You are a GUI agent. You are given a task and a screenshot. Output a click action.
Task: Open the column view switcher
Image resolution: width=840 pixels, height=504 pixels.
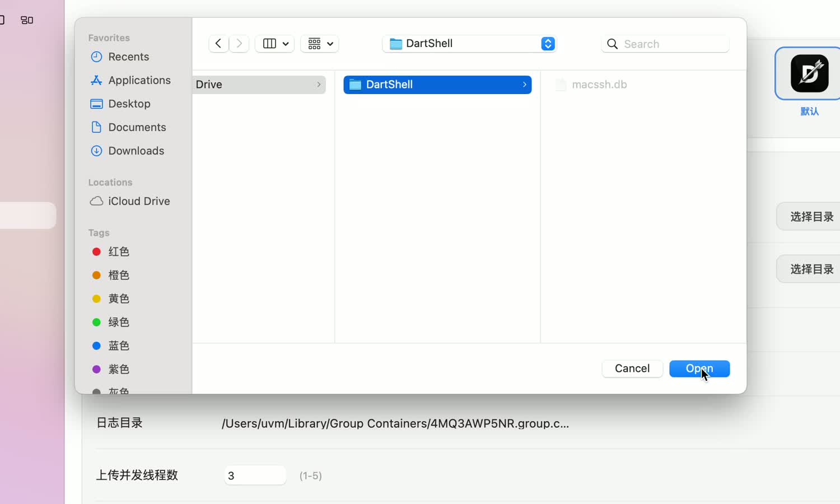pos(275,44)
